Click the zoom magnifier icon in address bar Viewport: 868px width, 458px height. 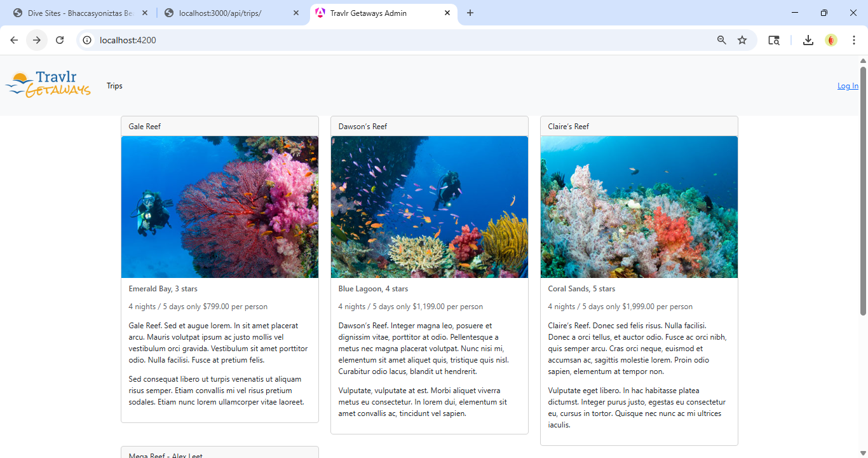(721, 40)
